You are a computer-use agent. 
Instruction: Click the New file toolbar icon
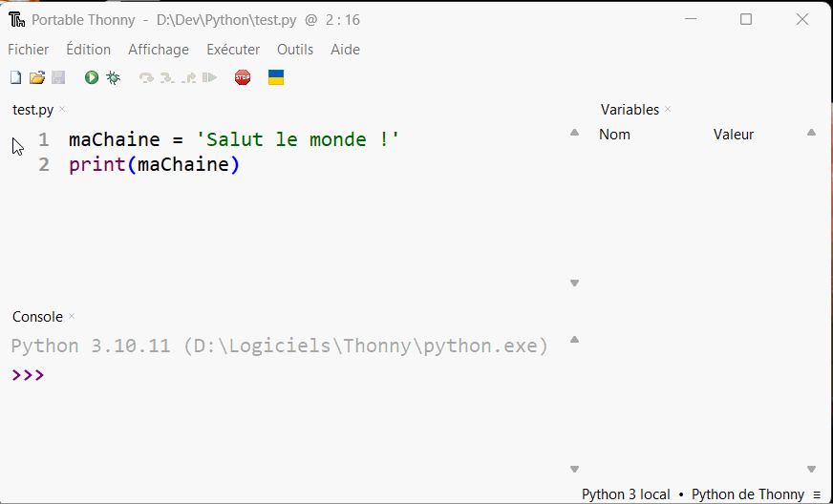point(16,78)
